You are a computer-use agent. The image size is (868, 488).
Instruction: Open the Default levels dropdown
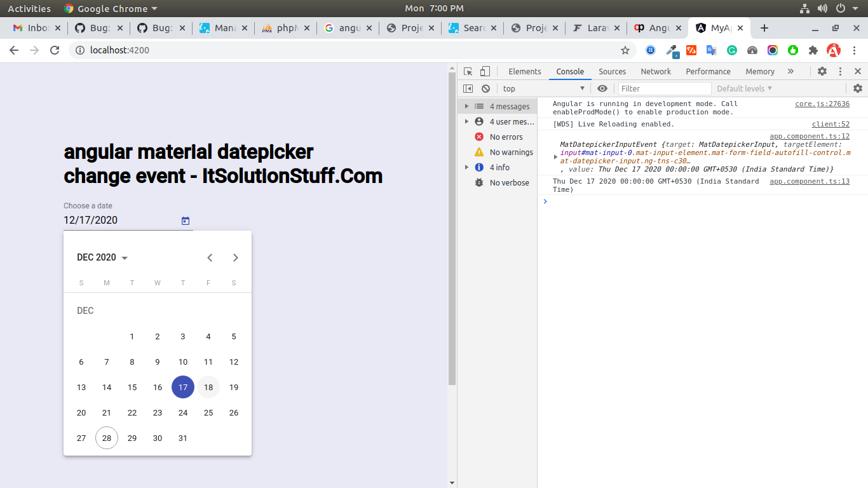(x=744, y=89)
